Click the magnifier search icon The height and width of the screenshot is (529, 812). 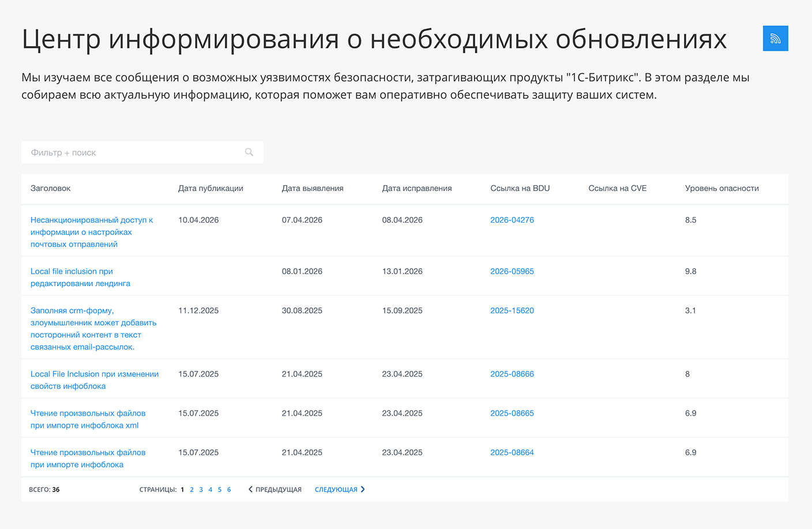coord(249,152)
